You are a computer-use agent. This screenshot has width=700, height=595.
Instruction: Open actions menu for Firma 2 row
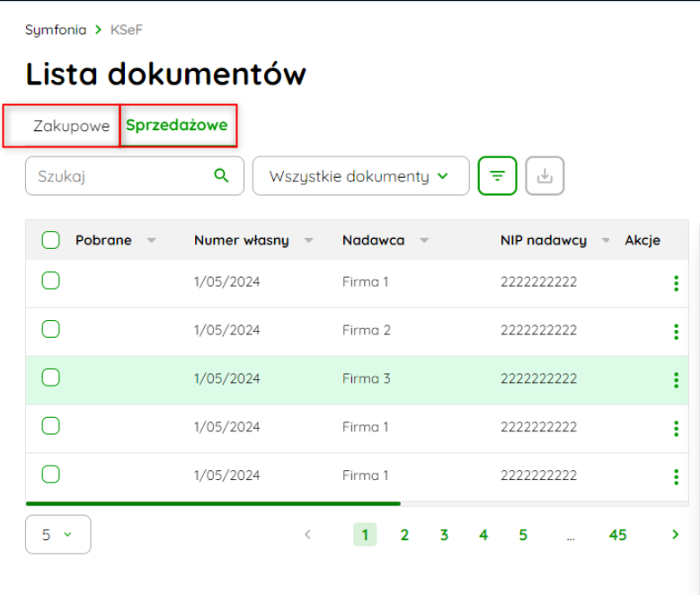(676, 331)
